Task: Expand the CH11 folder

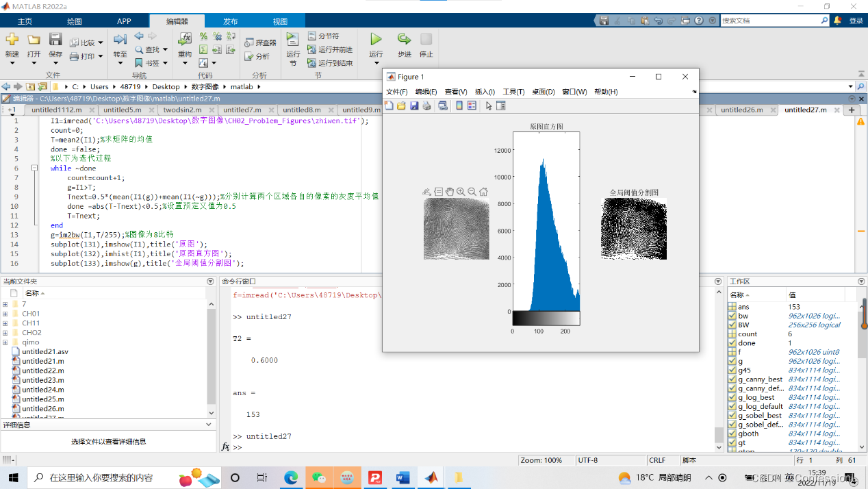Action: 5,323
